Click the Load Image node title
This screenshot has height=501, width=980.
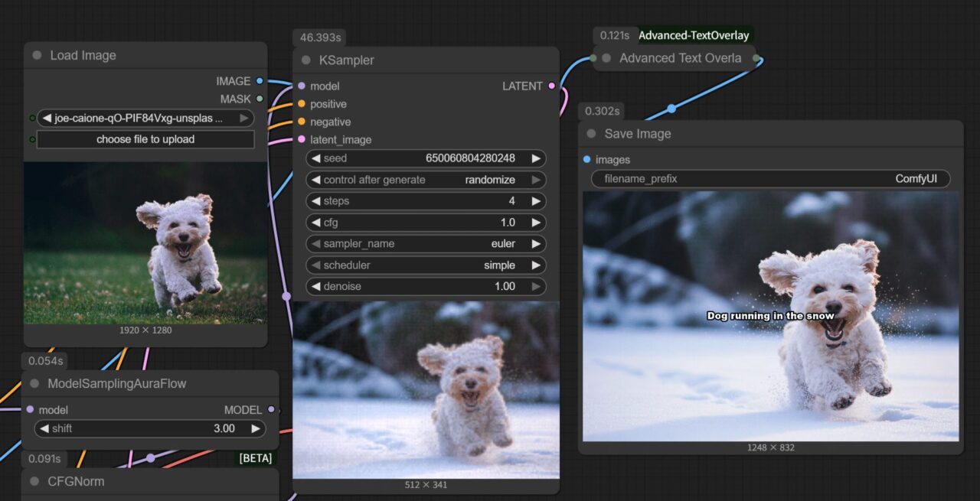[83, 55]
